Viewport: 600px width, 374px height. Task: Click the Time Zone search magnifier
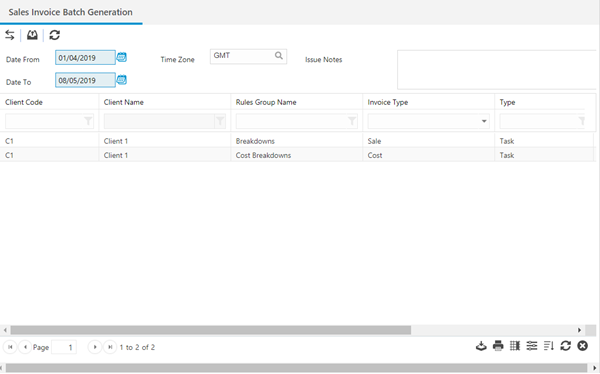tap(279, 56)
